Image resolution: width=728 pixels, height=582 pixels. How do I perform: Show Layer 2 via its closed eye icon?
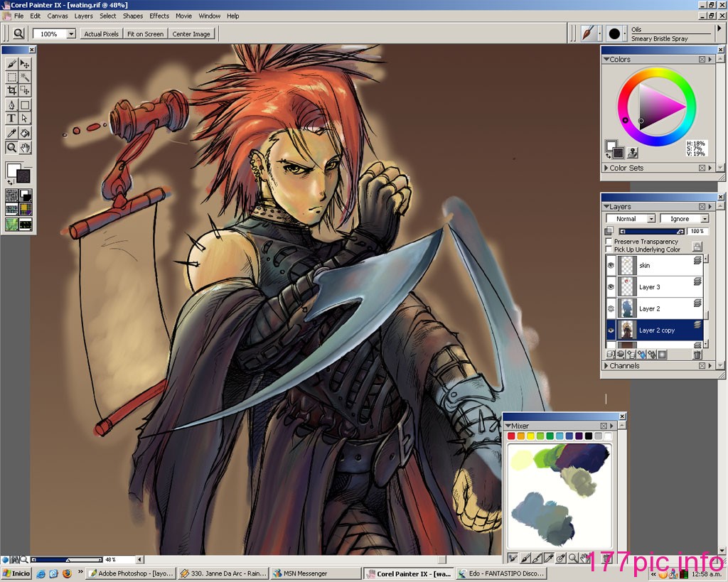(x=611, y=308)
